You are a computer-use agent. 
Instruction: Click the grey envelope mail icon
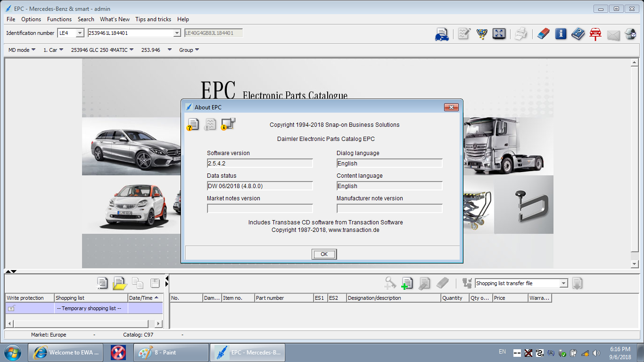[x=613, y=35]
